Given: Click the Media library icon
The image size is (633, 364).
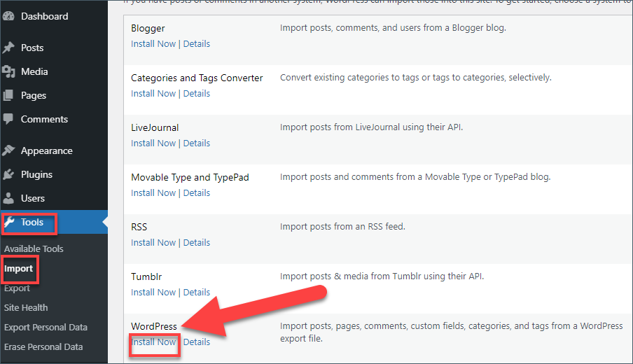Looking at the screenshot, I should [x=8, y=71].
